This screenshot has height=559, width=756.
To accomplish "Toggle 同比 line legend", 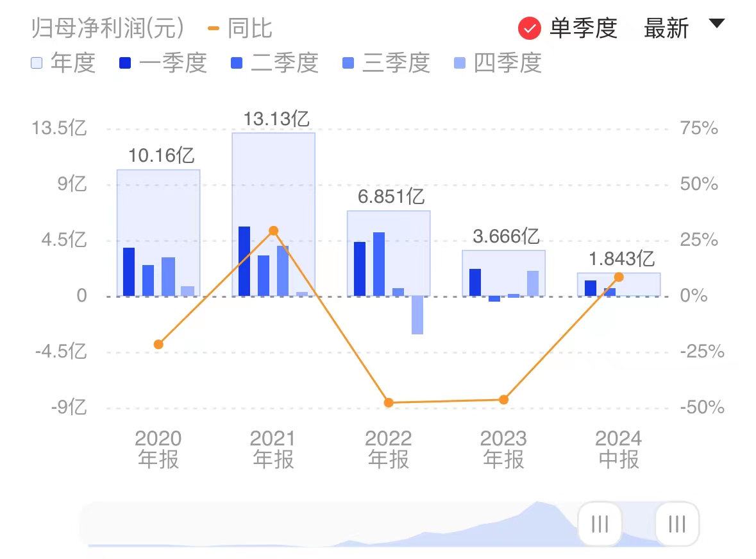I will pyautogui.click(x=240, y=28).
